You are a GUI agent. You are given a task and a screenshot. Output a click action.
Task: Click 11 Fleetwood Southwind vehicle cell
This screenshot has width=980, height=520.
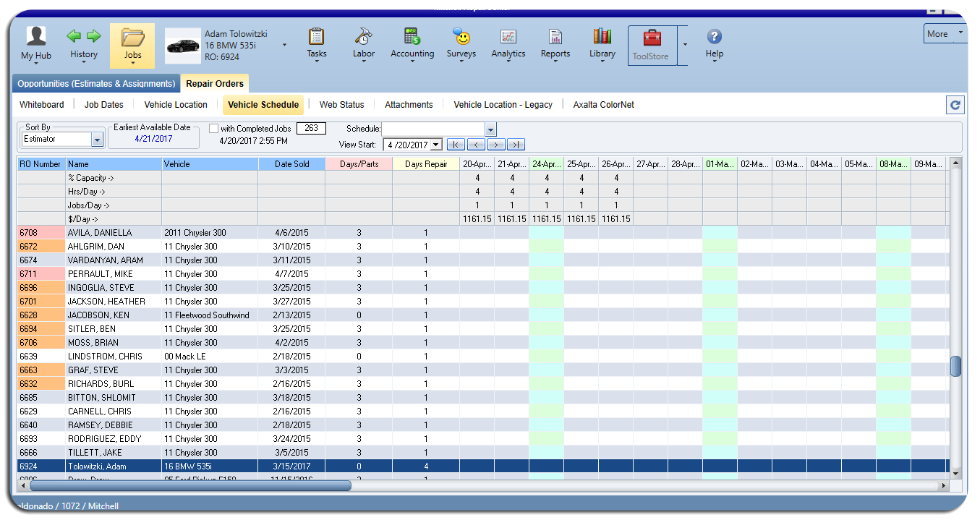(210, 315)
